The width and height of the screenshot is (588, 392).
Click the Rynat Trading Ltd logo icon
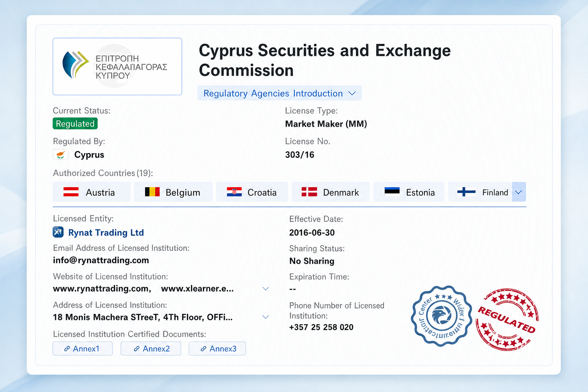click(x=58, y=232)
